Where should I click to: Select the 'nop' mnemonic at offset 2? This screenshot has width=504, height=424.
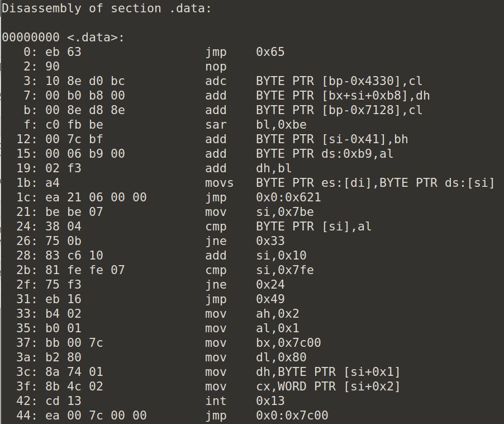click(216, 67)
